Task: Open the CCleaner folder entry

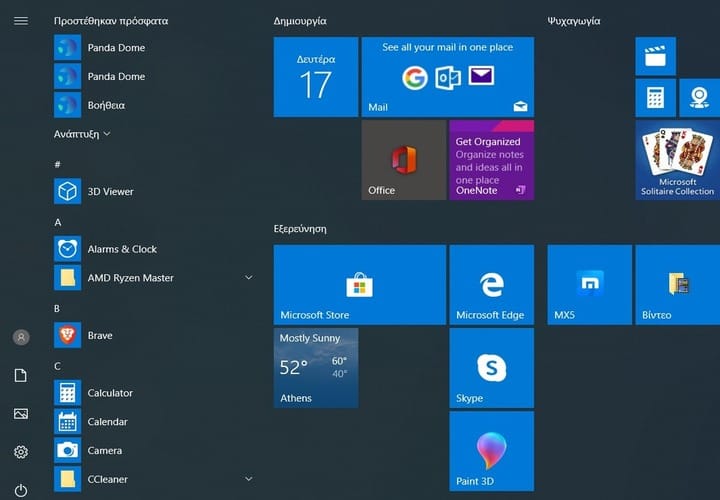Action: click(155, 479)
